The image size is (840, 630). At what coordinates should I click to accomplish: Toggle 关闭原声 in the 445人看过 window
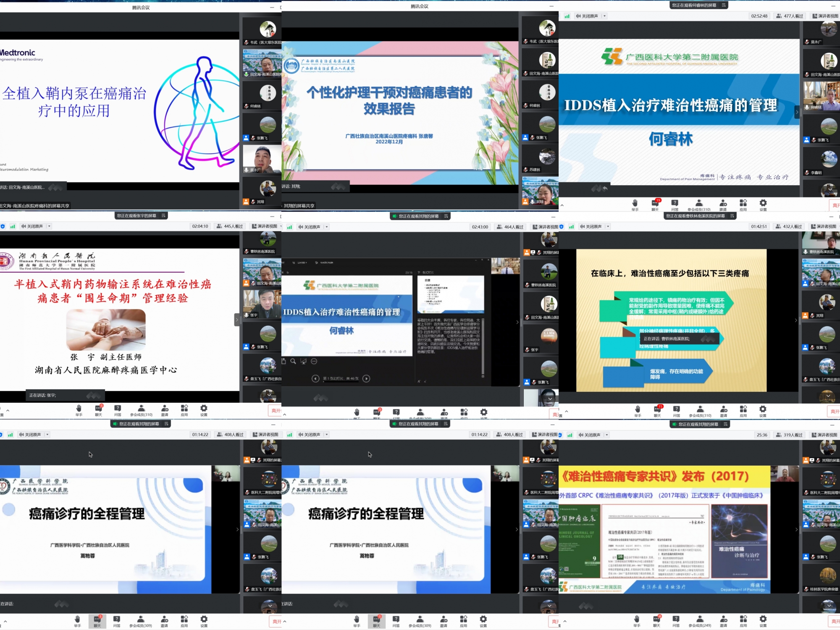pos(32,226)
